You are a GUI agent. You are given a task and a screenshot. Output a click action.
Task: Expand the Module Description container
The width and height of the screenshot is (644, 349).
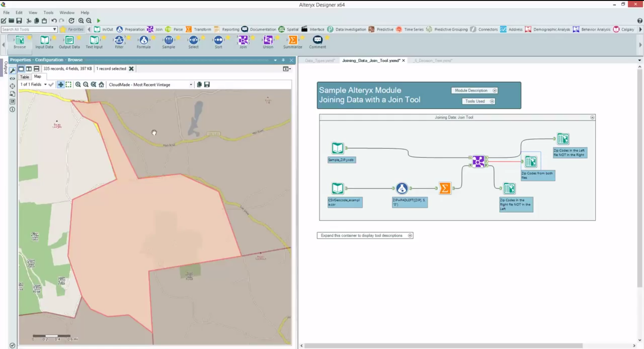point(494,91)
